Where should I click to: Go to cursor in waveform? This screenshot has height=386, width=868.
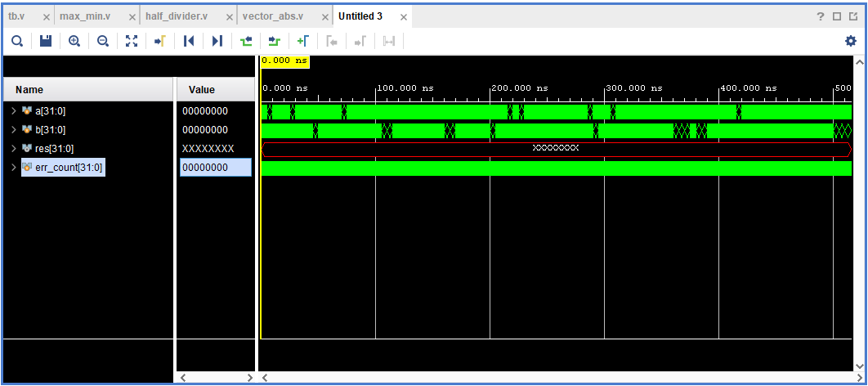[160, 41]
